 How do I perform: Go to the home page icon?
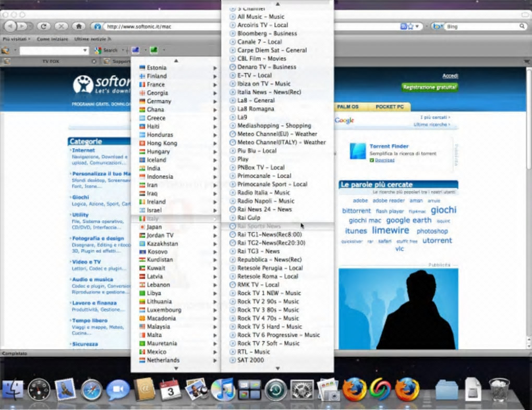pyautogui.click(x=79, y=26)
